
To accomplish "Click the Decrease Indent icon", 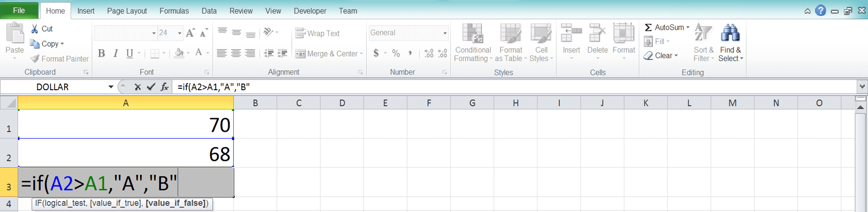I will (269, 53).
